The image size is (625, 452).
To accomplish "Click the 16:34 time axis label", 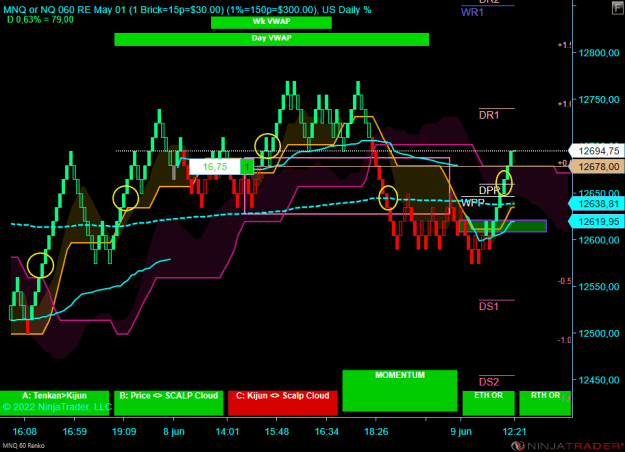I will coord(326,432).
